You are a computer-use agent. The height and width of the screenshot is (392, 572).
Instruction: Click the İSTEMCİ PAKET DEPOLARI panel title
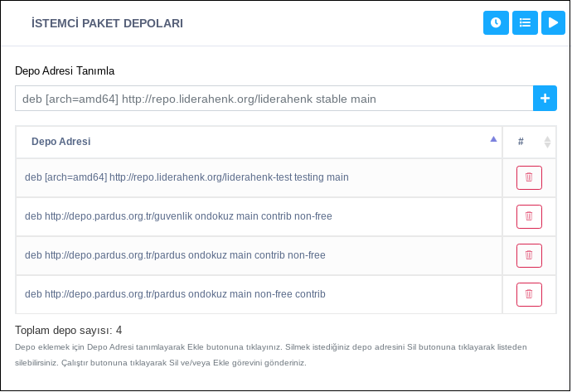pos(107,23)
